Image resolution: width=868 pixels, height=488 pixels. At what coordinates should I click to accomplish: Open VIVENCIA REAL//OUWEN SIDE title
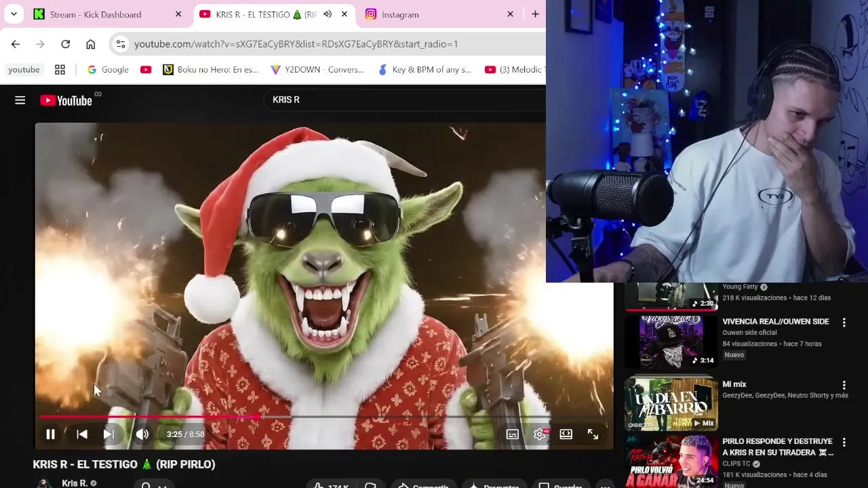click(x=776, y=322)
